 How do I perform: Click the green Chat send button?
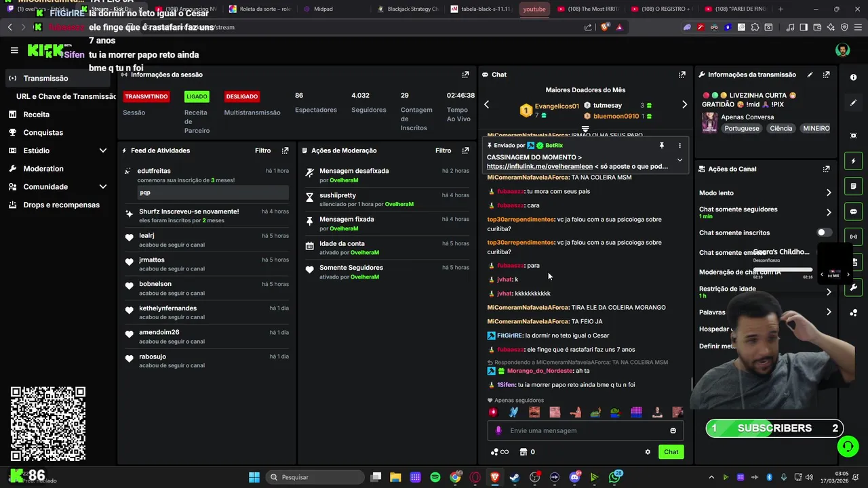(x=671, y=452)
